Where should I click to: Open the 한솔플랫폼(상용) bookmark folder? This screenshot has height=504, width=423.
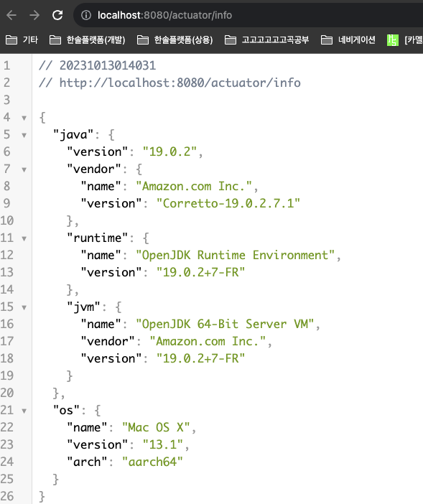click(175, 40)
